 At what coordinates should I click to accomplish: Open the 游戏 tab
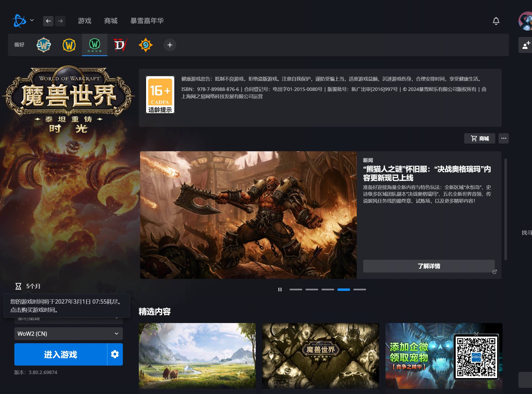tap(85, 21)
